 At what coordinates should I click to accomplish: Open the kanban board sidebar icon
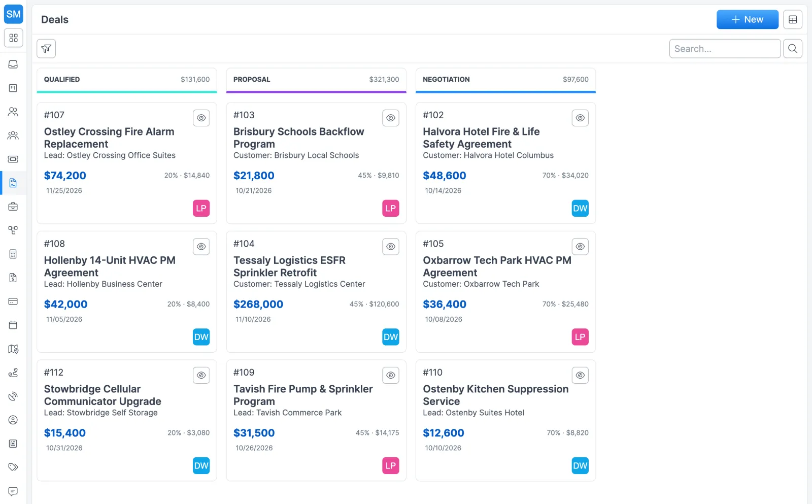point(13,88)
